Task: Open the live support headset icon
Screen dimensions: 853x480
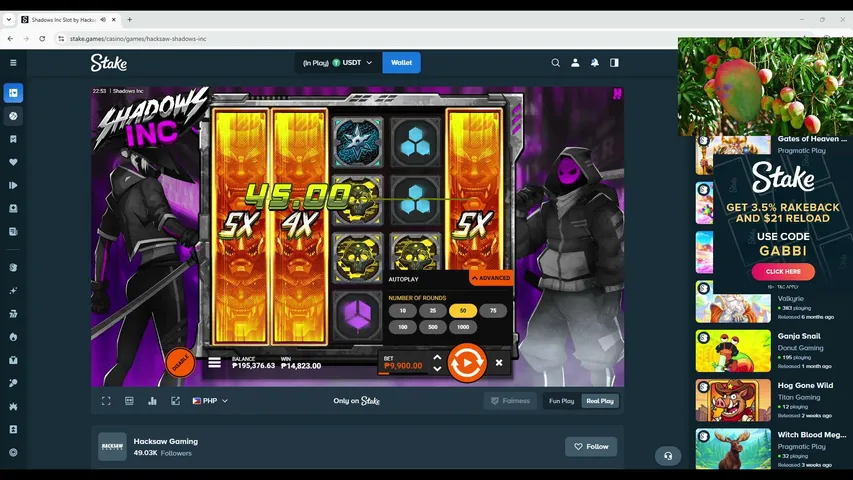Action: pos(668,456)
